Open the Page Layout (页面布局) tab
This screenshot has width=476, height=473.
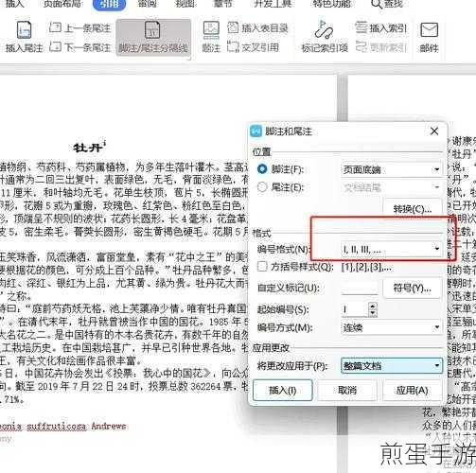[62, 4]
